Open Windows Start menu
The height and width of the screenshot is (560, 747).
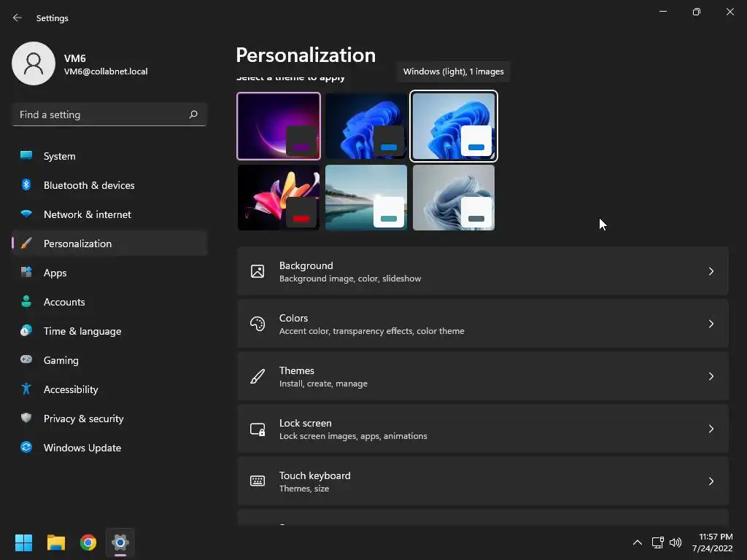tap(23, 542)
